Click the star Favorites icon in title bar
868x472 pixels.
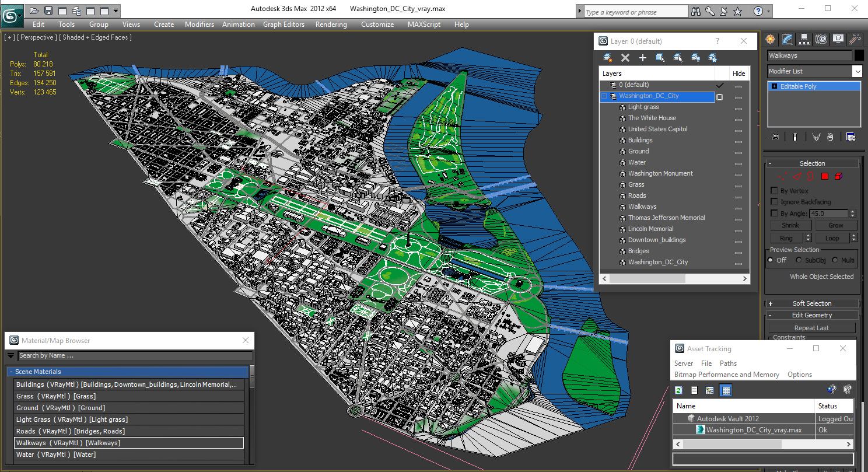[738, 11]
